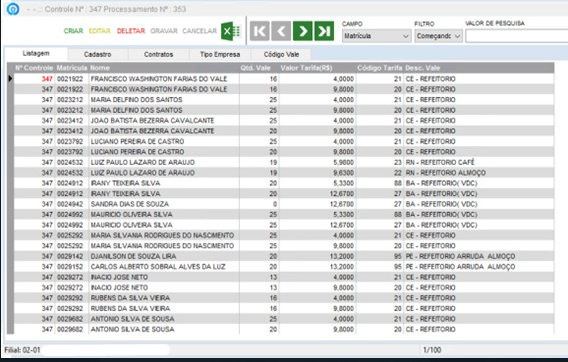The width and height of the screenshot is (568, 362).
Task: Click RN - REFEITORIO CAFÉ description
Action: click(440, 162)
